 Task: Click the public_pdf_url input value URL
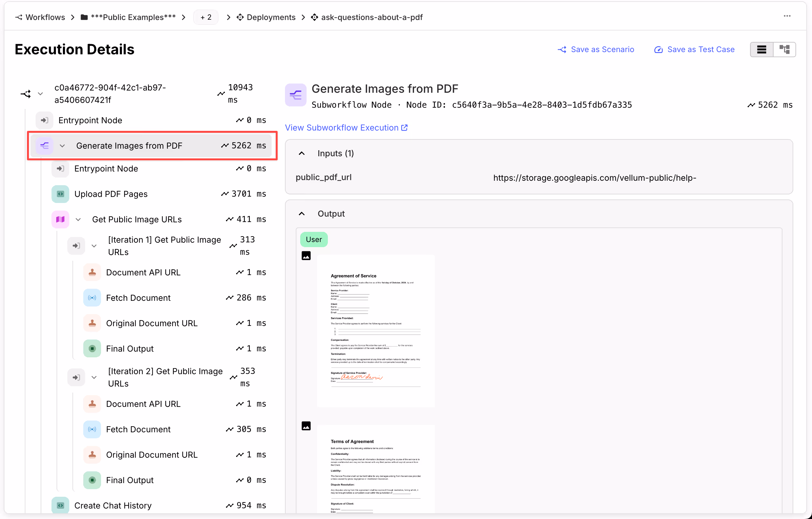(595, 178)
